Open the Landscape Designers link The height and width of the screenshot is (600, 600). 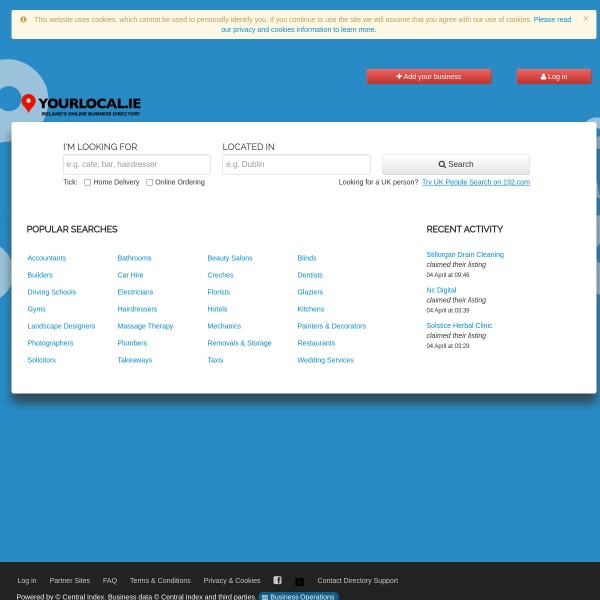(61, 326)
